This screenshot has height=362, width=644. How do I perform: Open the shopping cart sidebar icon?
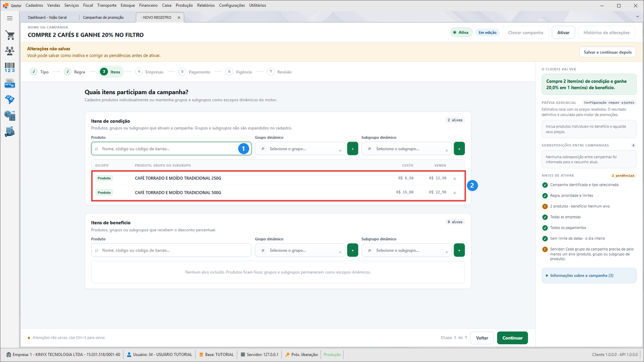[10, 35]
